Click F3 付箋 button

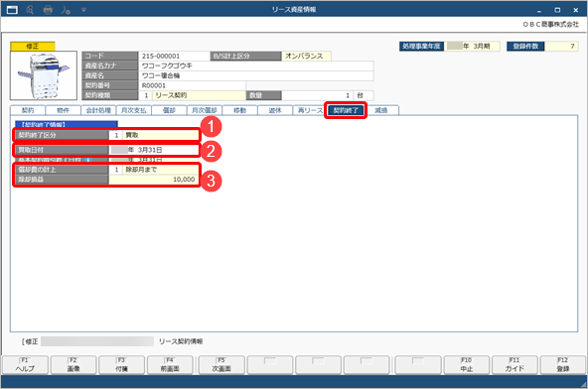point(121,364)
